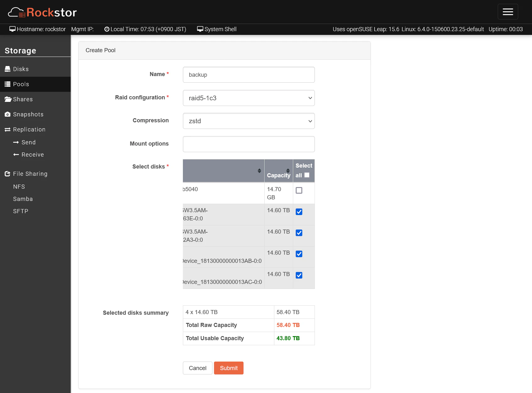
Task: Click the Hostname: rockstor text
Action: [41, 29]
